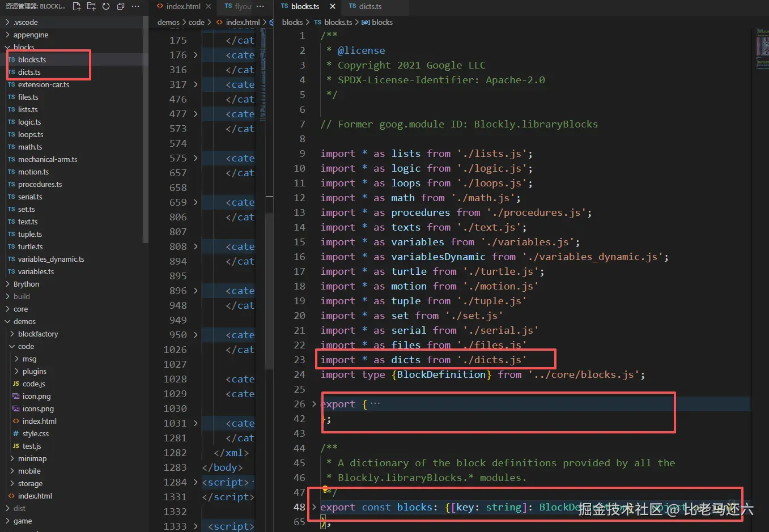769x532 pixels.
Task: Collapse the demos folder
Action: pyautogui.click(x=24, y=321)
